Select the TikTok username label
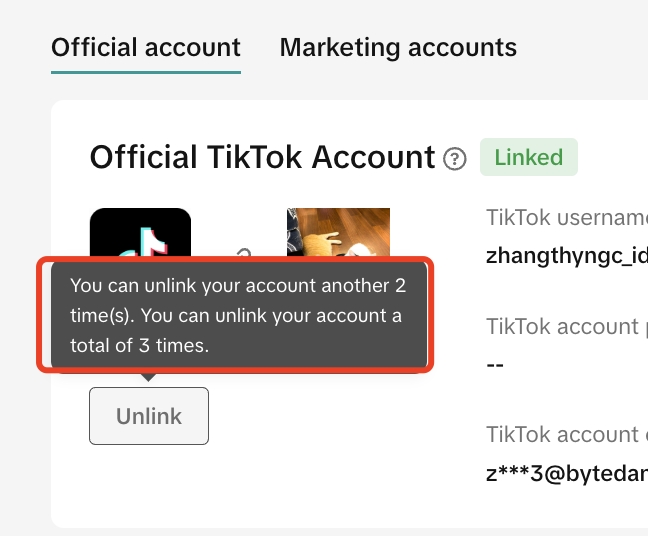This screenshot has height=536, width=648. 566,218
